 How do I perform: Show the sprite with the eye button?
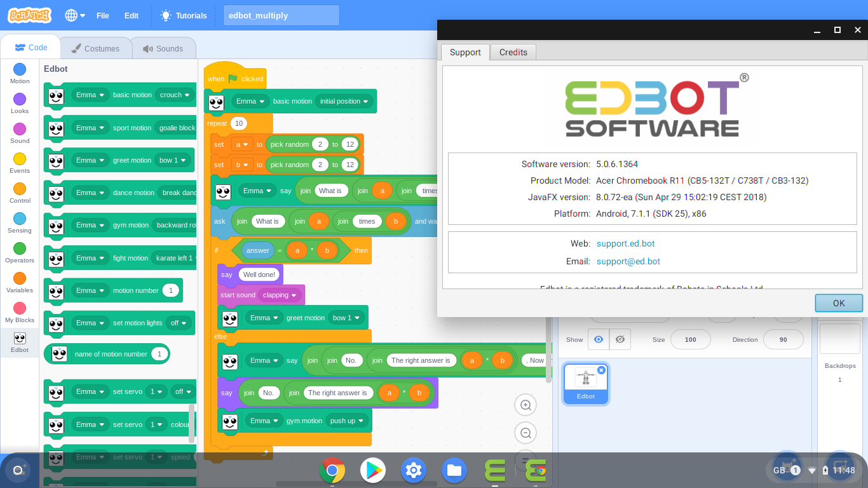coord(598,339)
